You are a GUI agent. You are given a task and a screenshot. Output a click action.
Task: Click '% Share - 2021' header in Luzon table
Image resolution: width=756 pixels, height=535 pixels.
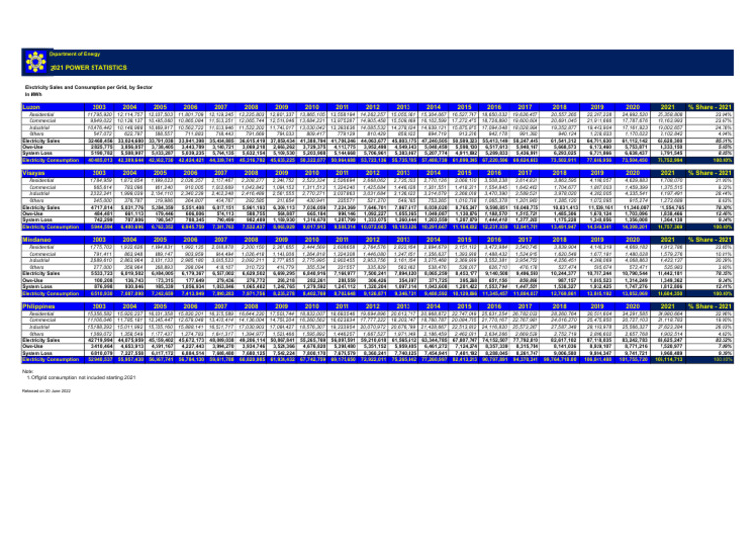tap(710, 107)
